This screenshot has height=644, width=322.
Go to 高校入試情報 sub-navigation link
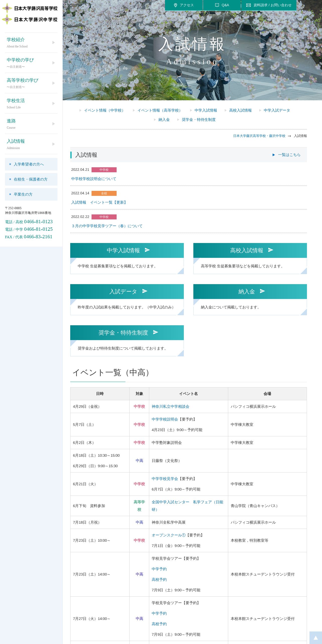pos(240,110)
